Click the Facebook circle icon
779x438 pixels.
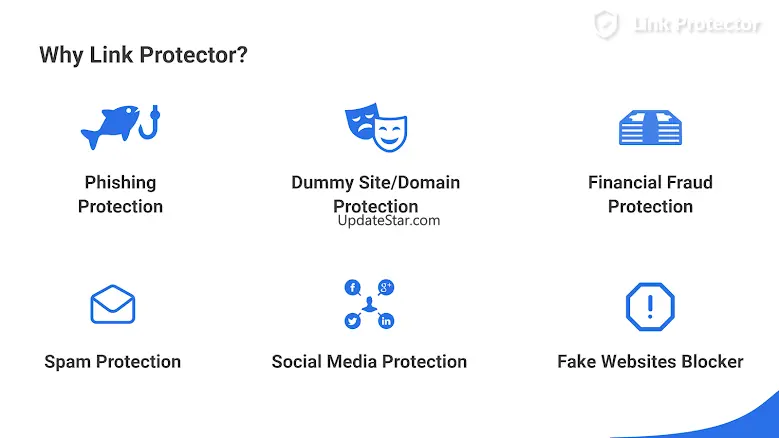click(352, 288)
